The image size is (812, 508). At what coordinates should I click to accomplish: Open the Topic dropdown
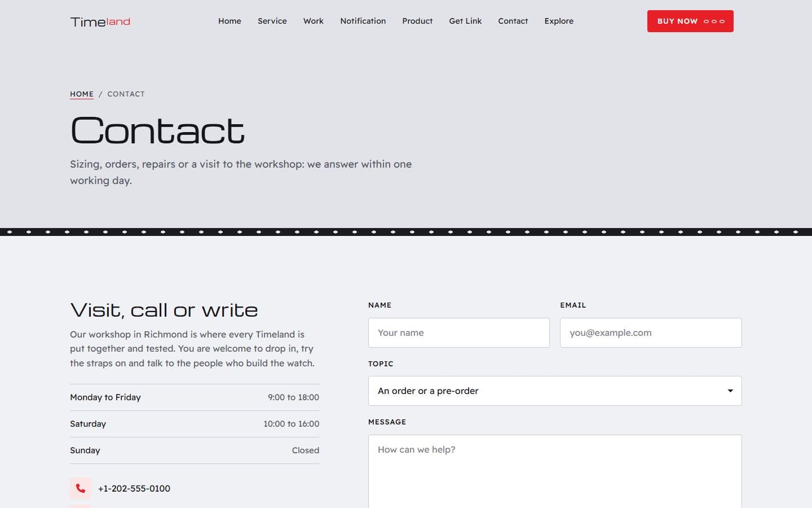(555, 391)
